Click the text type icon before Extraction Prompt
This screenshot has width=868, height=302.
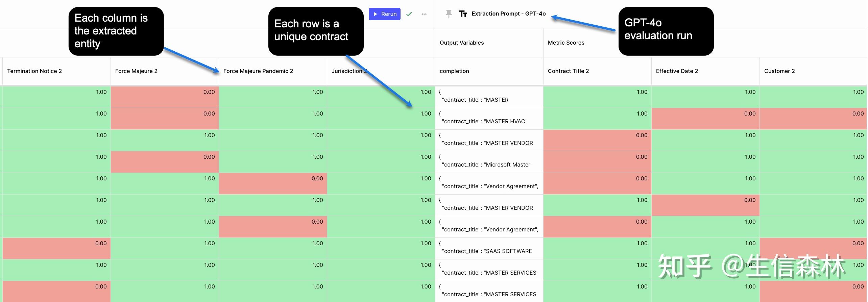tap(463, 14)
